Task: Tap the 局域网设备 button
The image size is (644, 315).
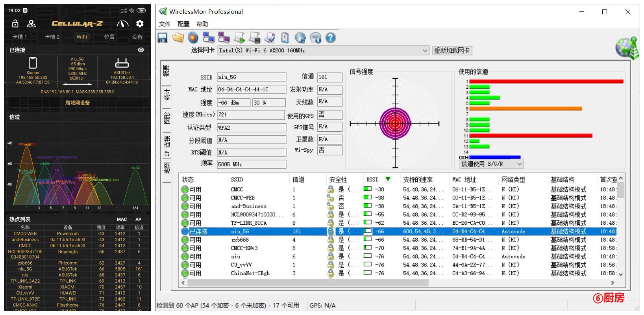Action: [x=77, y=103]
